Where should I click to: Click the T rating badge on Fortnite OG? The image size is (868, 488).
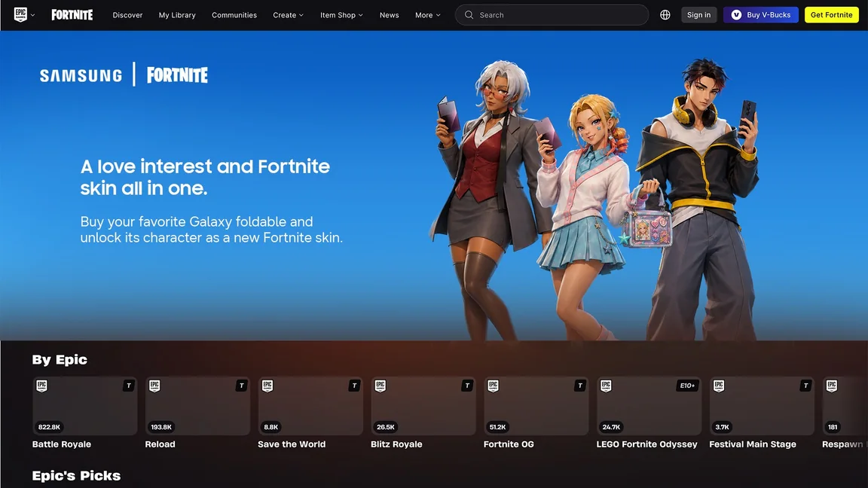580,386
